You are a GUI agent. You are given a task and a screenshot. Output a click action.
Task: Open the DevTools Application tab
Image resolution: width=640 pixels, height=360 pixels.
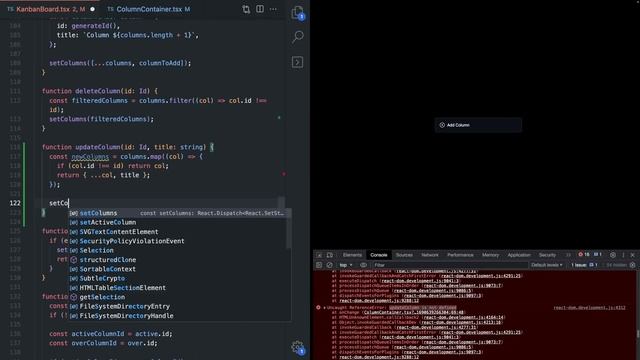(x=519, y=255)
